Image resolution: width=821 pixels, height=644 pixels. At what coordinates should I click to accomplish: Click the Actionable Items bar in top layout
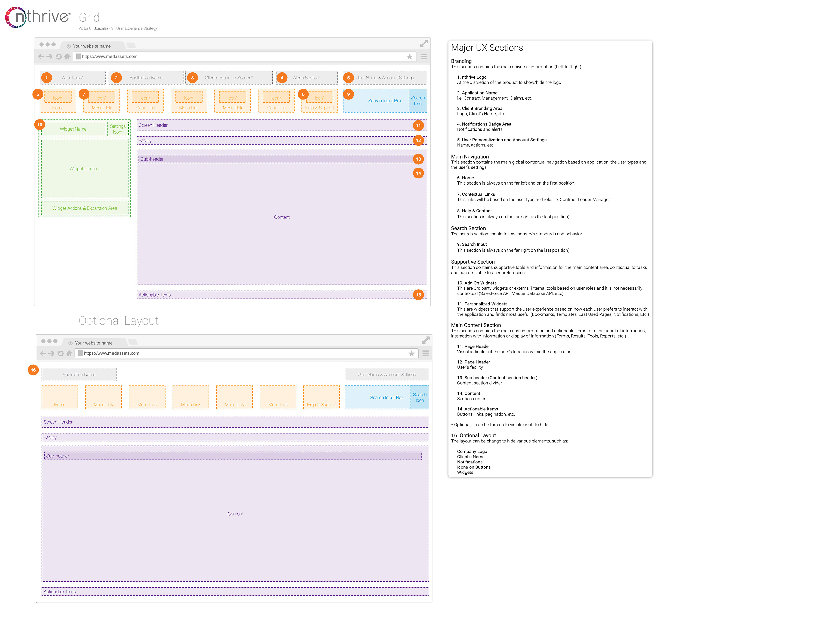(x=282, y=295)
